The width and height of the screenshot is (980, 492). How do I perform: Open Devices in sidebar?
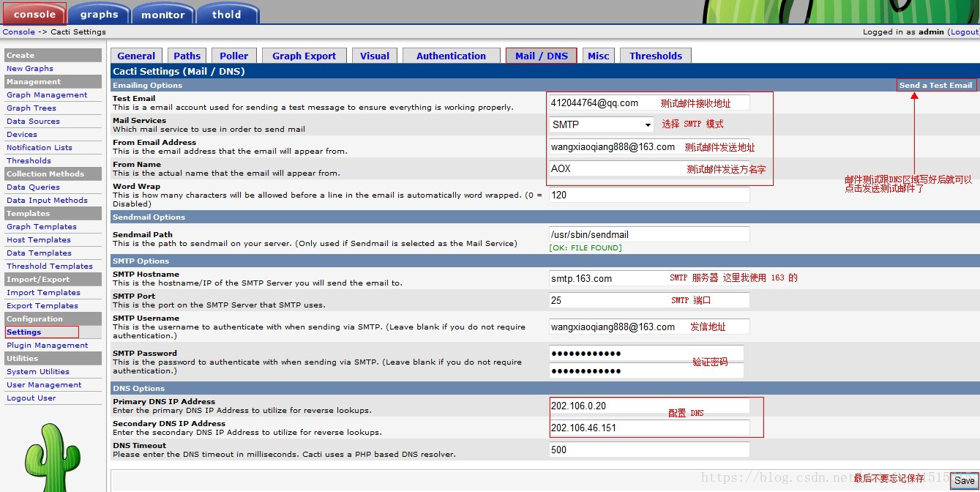[22, 135]
